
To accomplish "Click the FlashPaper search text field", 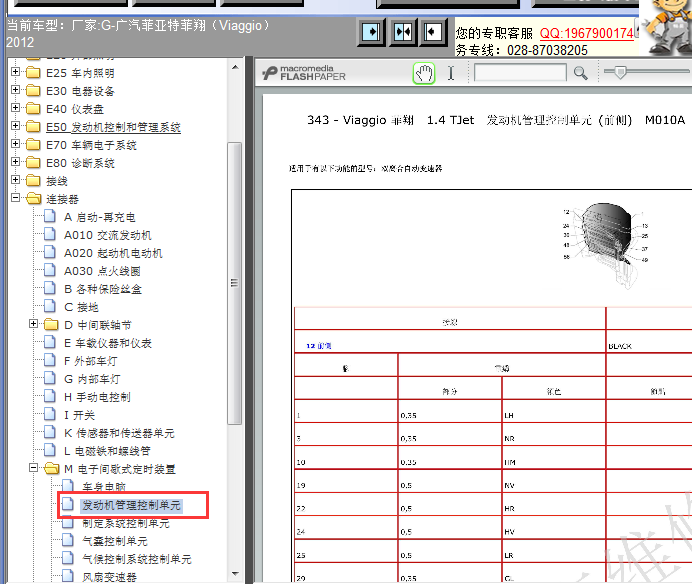I will click(520, 73).
